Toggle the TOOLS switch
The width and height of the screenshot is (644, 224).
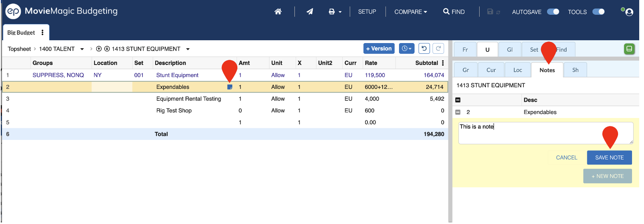pos(599,12)
